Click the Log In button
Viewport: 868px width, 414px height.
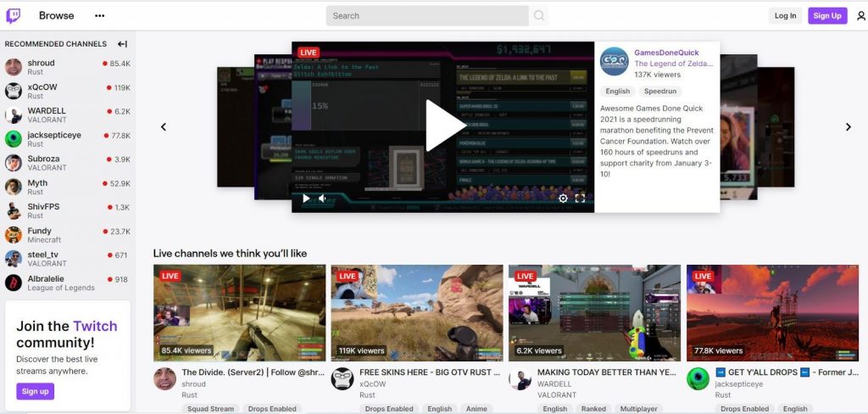point(785,15)
